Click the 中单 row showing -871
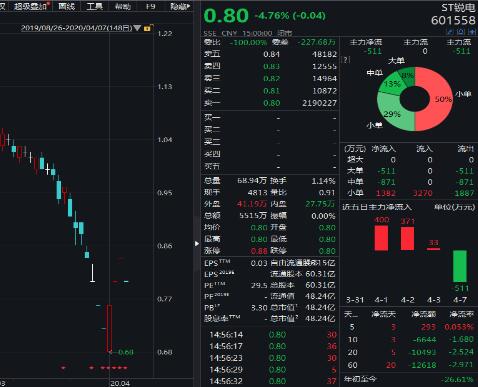 point(409,182)
